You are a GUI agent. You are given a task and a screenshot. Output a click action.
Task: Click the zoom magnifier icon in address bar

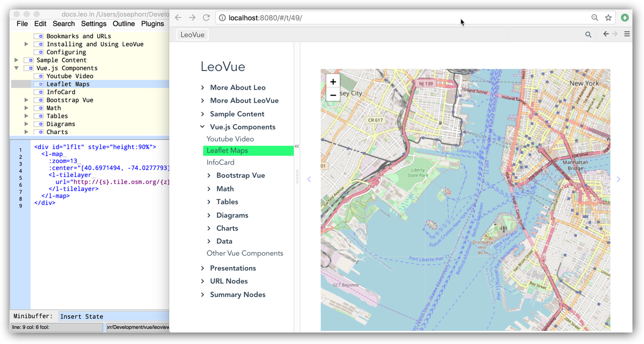[595, 17]
